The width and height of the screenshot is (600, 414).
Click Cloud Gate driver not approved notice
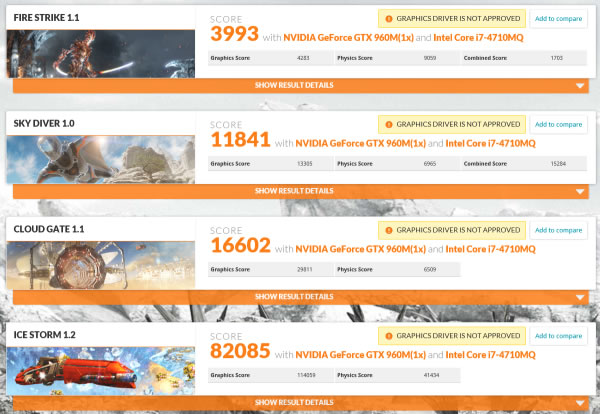pyautogui.click(x=452, y=230)
